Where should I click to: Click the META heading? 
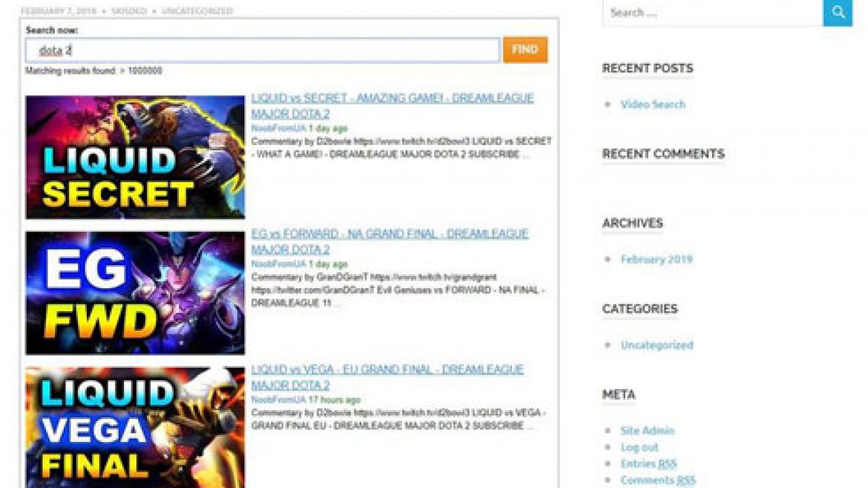tap(618, 394)
